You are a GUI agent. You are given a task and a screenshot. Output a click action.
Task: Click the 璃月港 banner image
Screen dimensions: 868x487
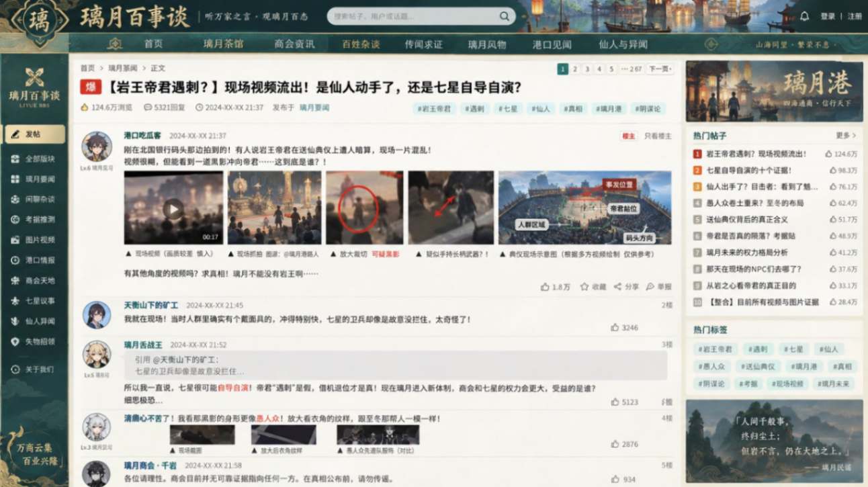click(x=774, y=91)
